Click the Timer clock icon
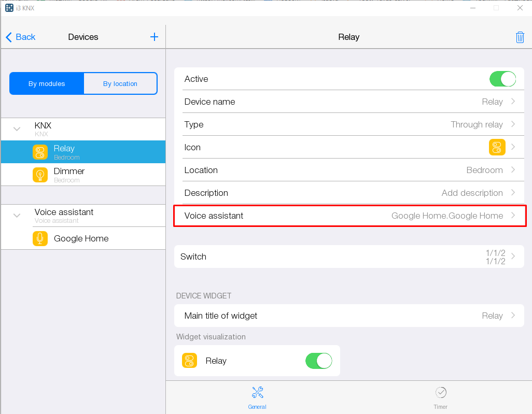Image resolution: width=532 pixels, height=414 pixels. (441, 392)
